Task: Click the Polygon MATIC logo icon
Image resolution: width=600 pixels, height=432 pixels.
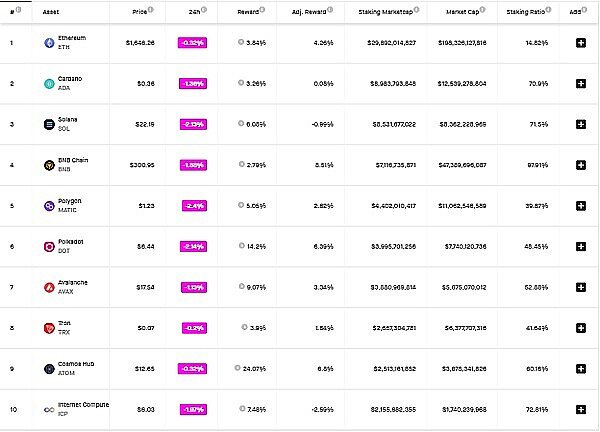Action: (x=49, y=206)
